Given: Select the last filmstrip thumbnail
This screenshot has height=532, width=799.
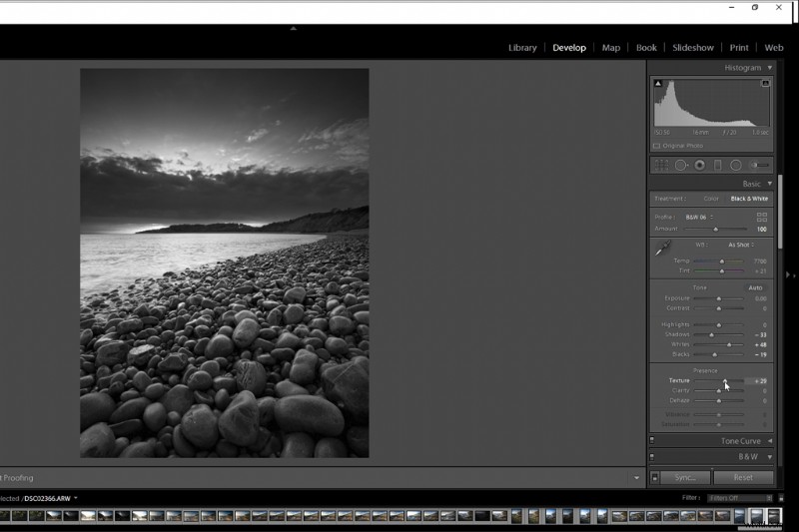Looking at the screenshot, I should [773, 516].
